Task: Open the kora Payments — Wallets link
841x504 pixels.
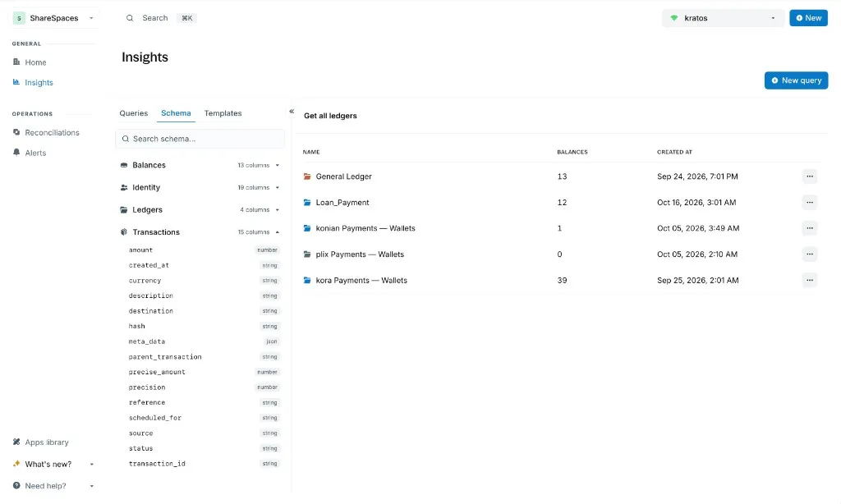Action: click(361, 281)
